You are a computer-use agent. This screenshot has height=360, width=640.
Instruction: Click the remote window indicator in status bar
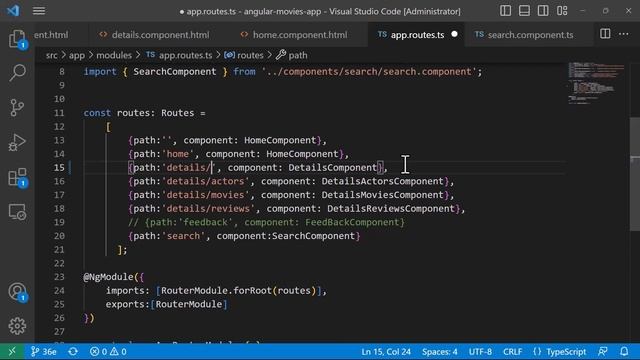(x=12, y=351)
